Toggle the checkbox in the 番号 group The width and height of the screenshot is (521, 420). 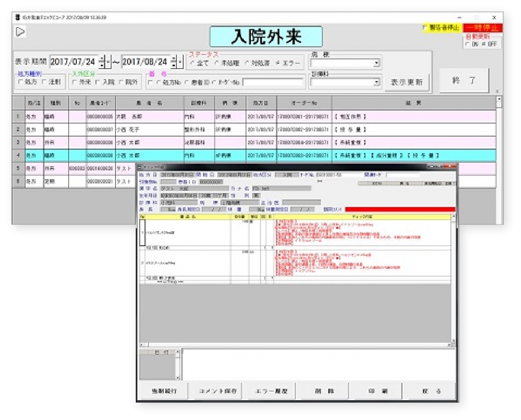pos(151,82)
